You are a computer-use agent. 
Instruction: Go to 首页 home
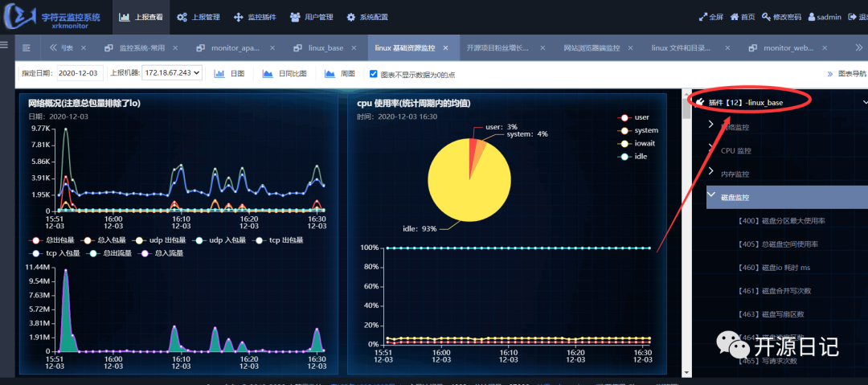point(743,17)
